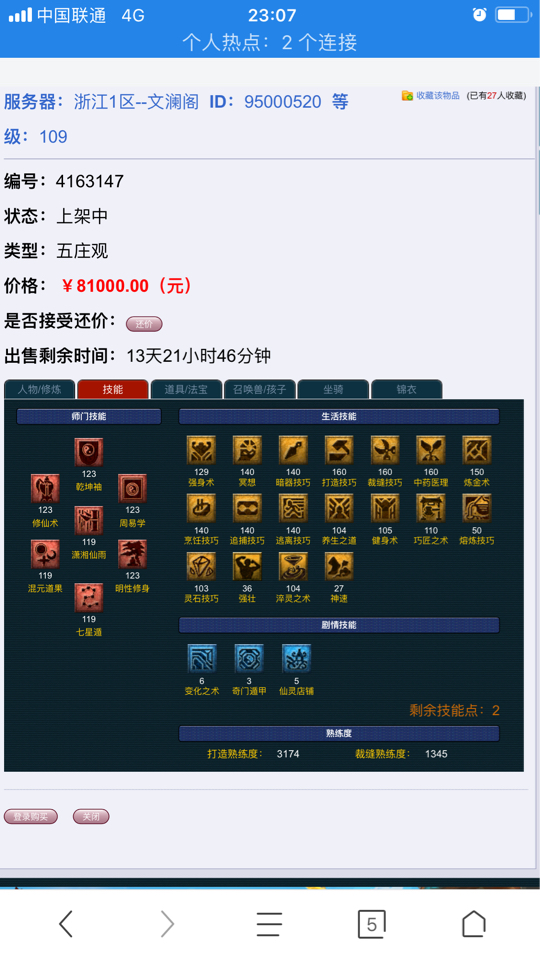Open the 锦衣 tab
Image resolution: width=540 pixels, height=960 pixels.
pos(407,389)
